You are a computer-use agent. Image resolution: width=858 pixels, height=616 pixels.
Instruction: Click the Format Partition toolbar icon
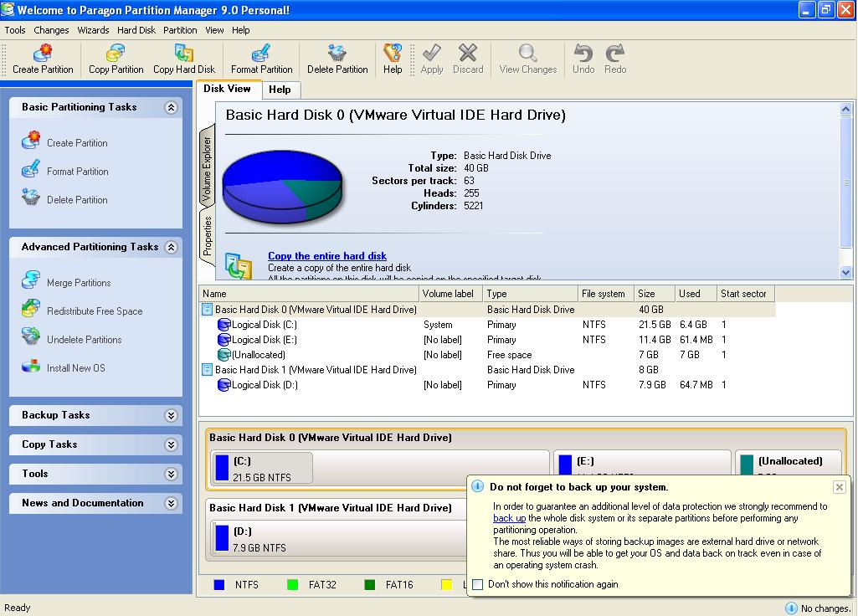point(261,53)
